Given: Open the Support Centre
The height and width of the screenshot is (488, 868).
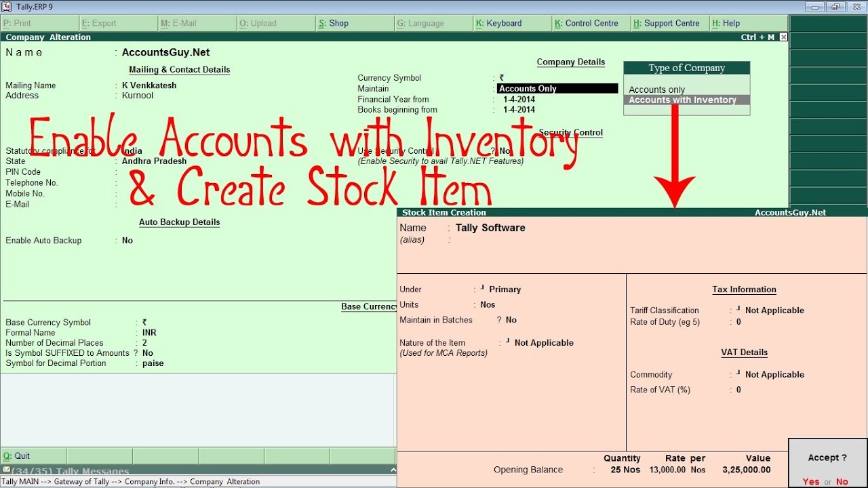Looking at the screenshot, I should point(669,23).
